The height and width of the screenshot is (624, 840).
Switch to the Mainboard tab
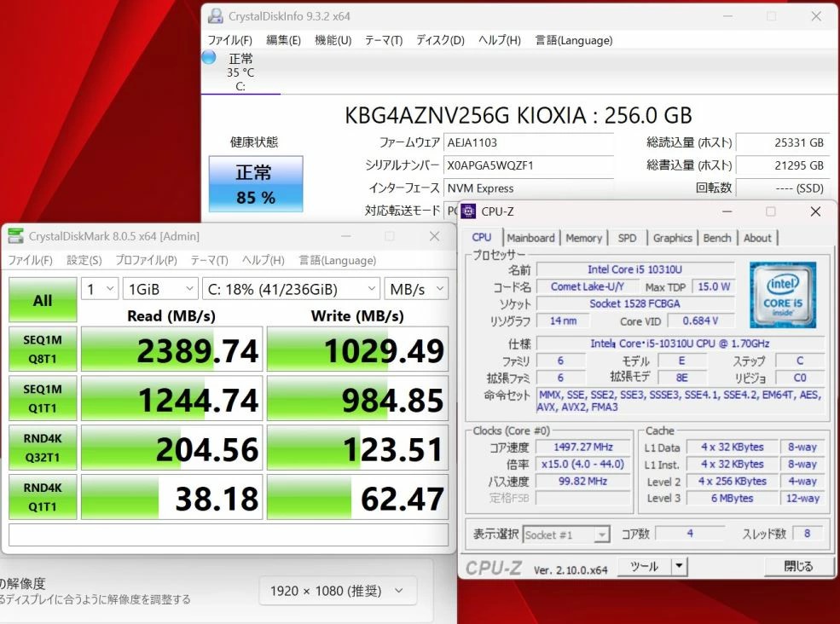click(530, 238)
